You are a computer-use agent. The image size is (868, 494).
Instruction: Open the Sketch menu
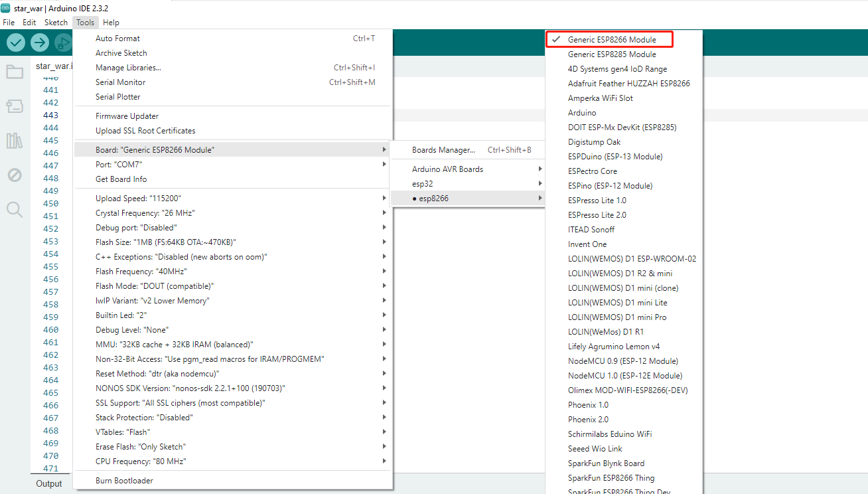pos(56,22)
